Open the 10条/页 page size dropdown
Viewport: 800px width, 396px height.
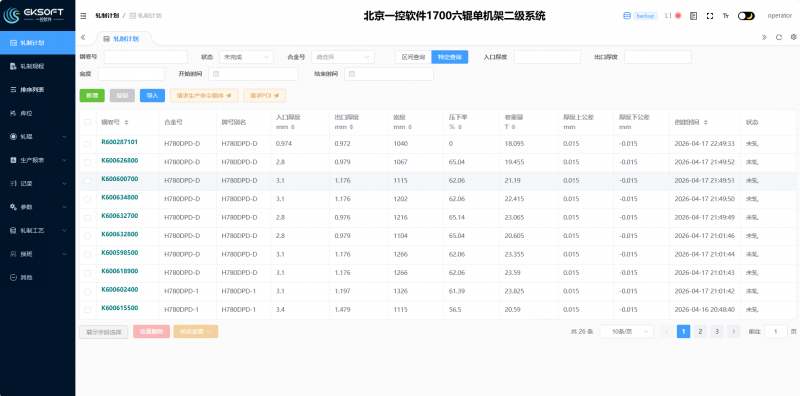point(627,331)
